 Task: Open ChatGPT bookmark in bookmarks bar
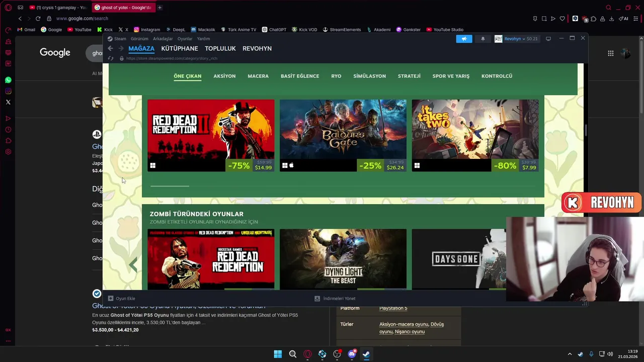(x=274, y=30)
